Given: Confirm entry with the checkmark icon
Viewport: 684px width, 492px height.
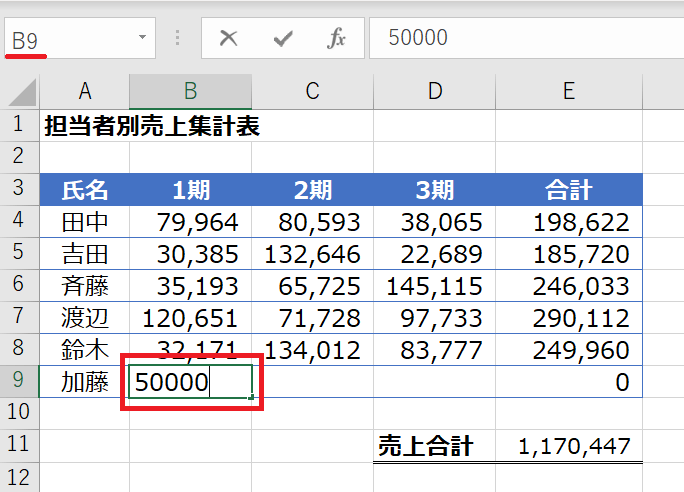Looking at the screenshot, I should [x=283, y=39].
